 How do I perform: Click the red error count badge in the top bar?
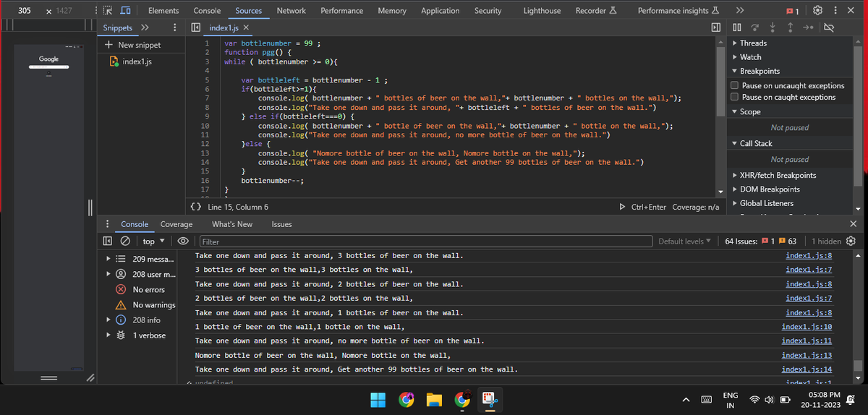coord(792,11)
